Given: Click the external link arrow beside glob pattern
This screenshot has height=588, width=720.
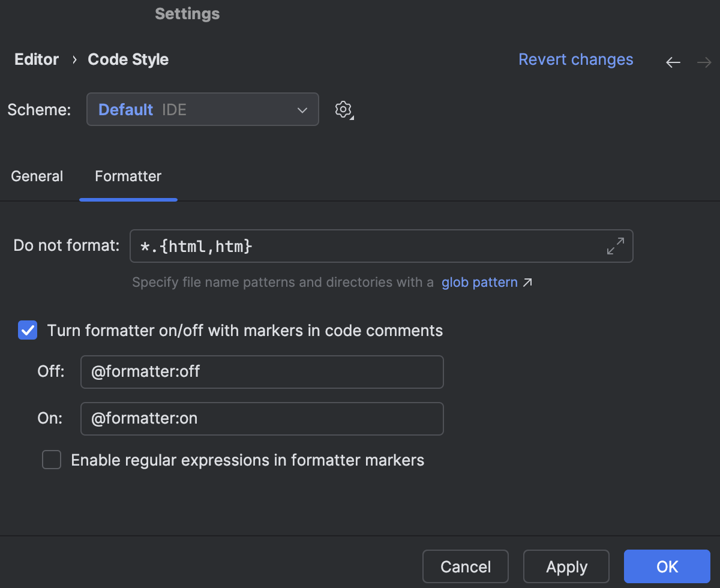Looking at the screenshot, I should coord(527,281).
